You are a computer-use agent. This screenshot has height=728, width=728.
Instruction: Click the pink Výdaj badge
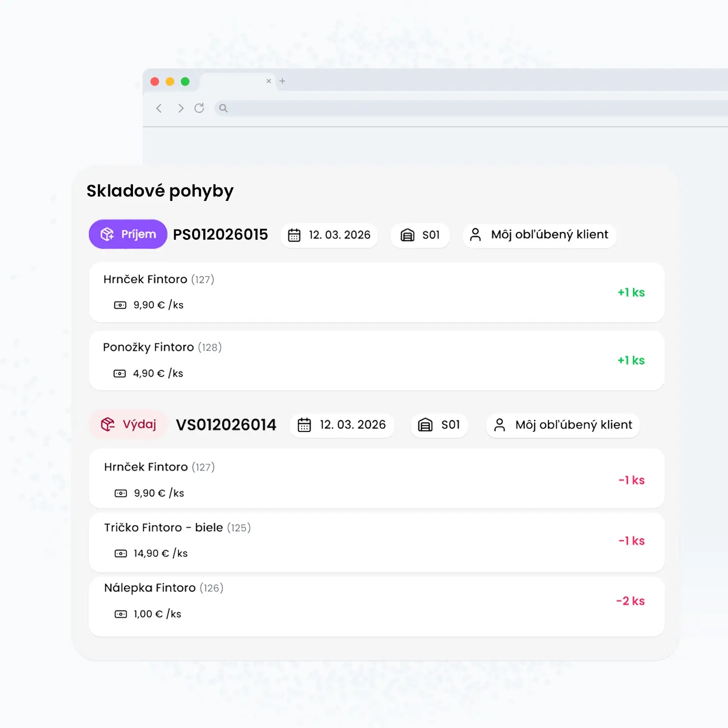(129, 425)
